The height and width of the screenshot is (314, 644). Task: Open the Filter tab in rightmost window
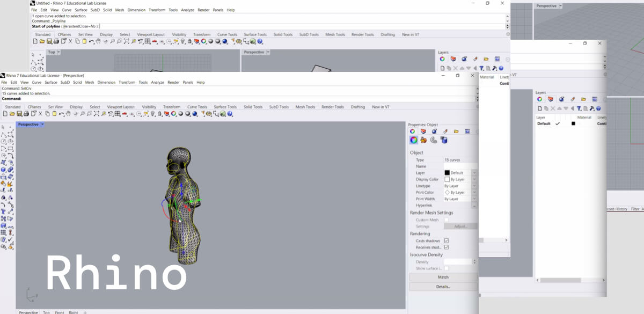(635, 209)
